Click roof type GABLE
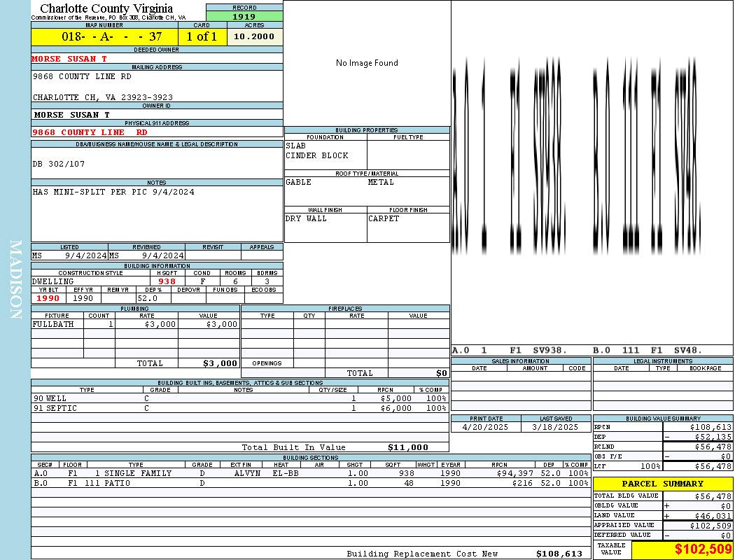 298,182
